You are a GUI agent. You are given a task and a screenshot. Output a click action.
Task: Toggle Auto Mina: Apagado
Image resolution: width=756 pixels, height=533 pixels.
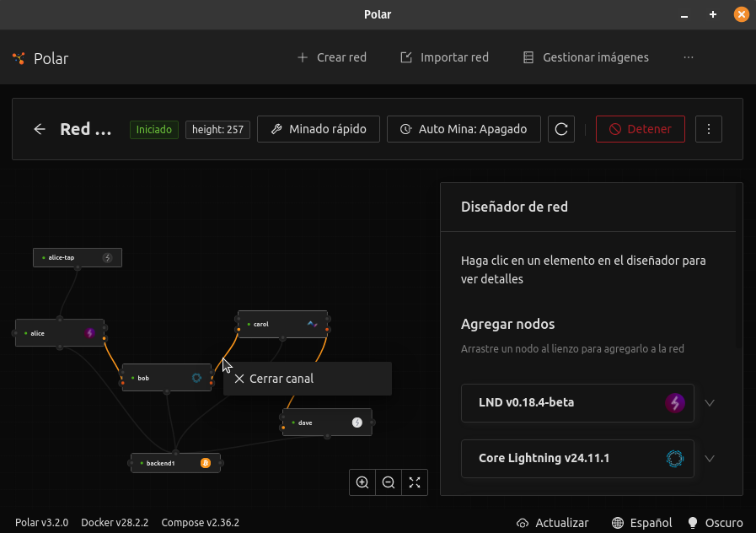point(464,129)
